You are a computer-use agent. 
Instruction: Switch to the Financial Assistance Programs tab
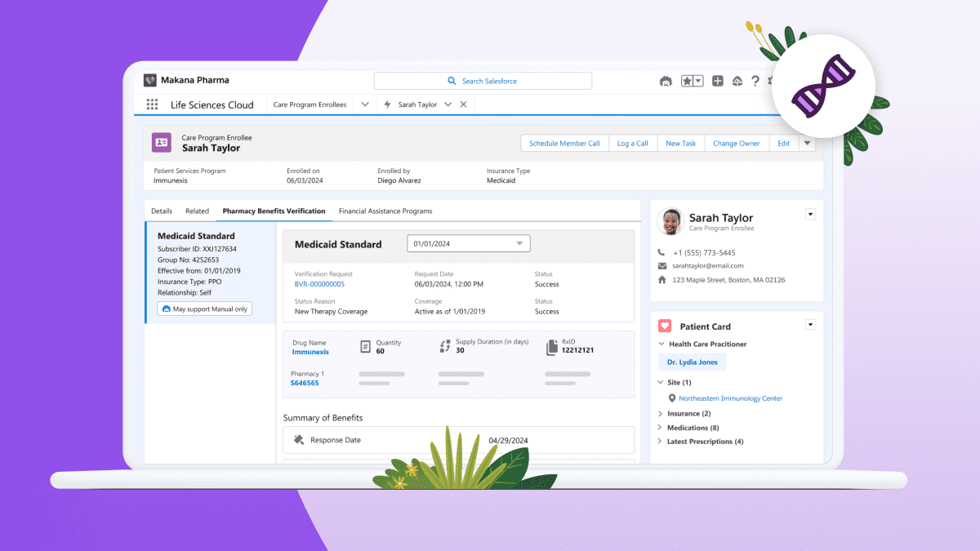385,211
